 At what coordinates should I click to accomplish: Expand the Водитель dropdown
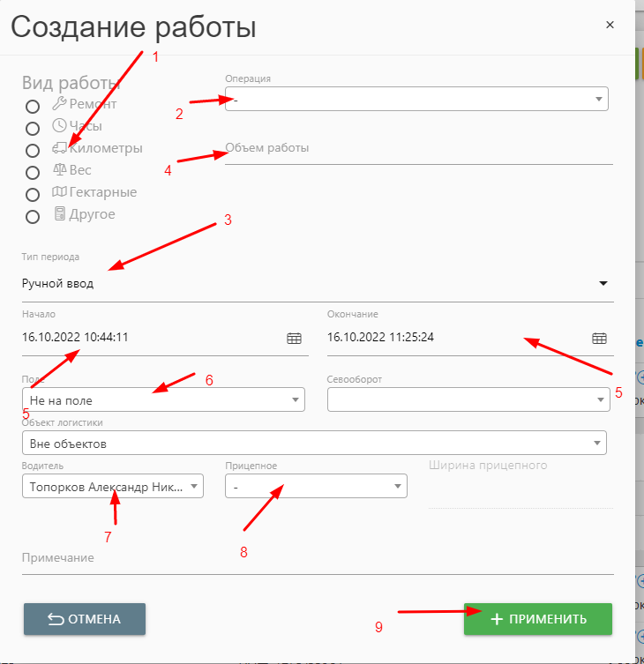113,486
